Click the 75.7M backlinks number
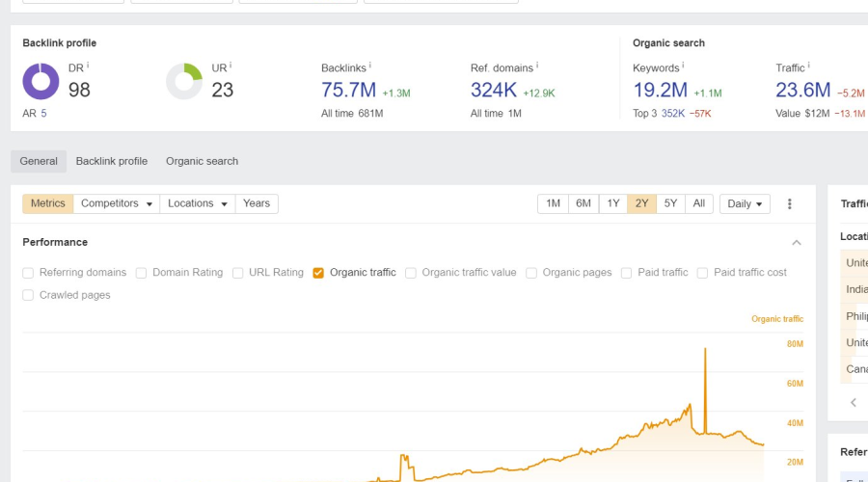This screenshot has height=482, width=868. [x=348, y=91]
